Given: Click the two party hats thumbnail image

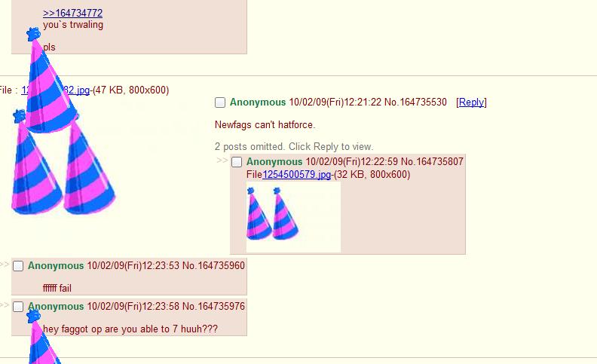Looking at the screenshot, I should (x=293, y=217).
